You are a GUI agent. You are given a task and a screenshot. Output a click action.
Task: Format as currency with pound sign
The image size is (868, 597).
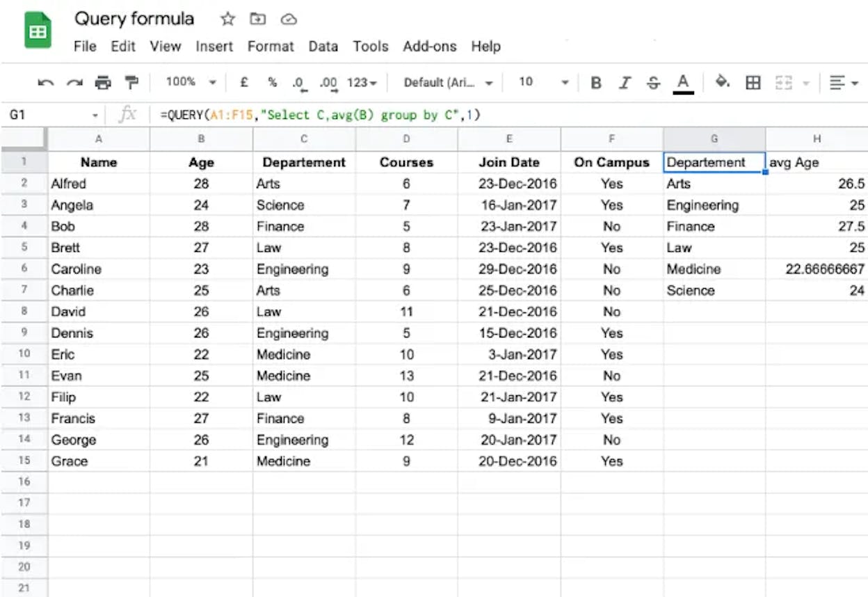click(x=244, y=82)
